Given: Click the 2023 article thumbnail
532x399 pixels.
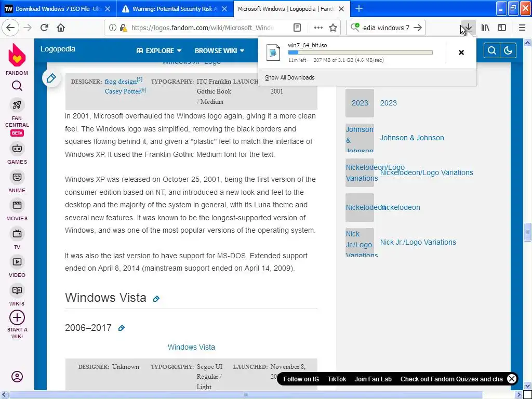Looking at the screenshot, I should pos(360,103).
